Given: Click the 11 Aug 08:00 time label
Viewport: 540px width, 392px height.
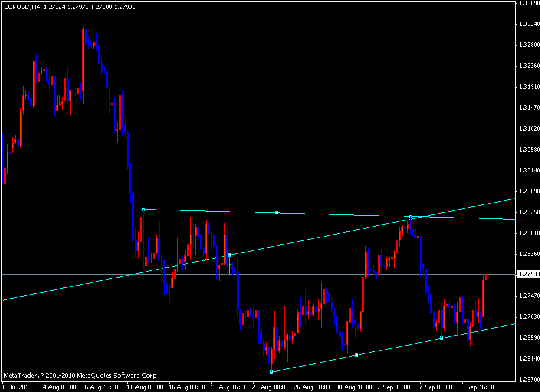Looking at the screenshot, I should tap(145, 387).
